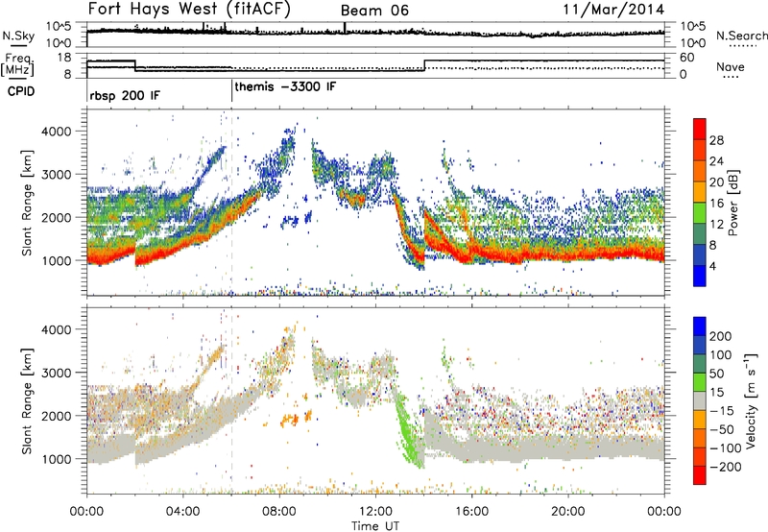Click the "08:00" time tick label
The height and width of the screenshot is (532, 768).
279,512
